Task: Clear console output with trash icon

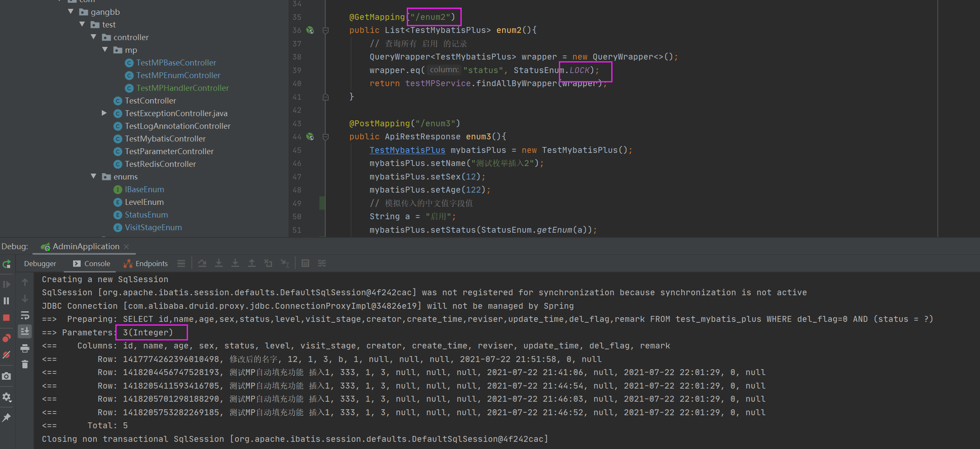Action: point(25,364)
